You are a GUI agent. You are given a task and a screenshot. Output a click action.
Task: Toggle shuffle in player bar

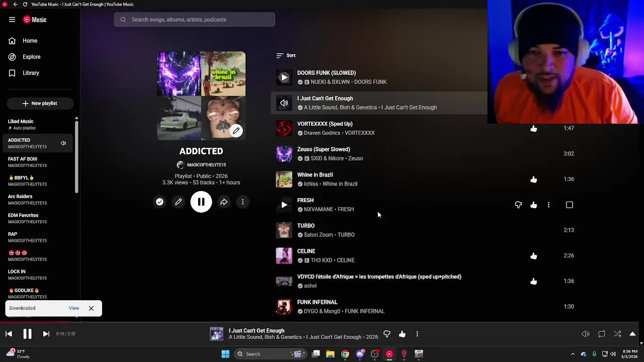617,334
